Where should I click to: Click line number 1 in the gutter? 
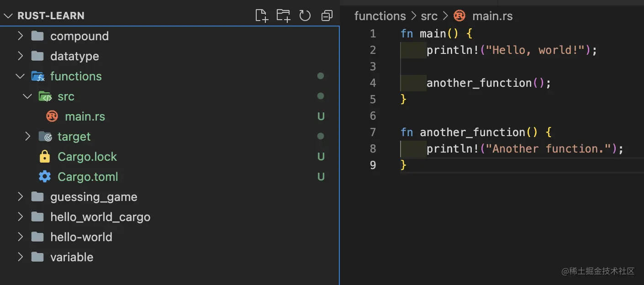pos(373,33)
